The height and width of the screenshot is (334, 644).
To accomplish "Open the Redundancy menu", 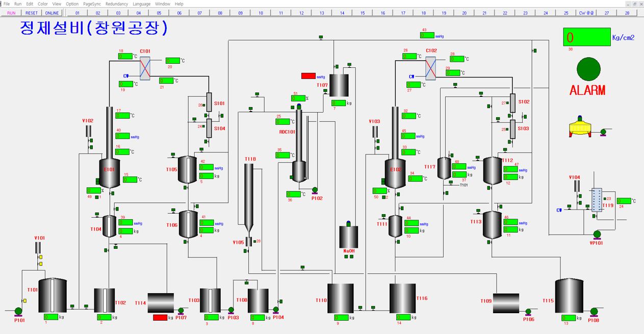I will click(x=117, y=4).
